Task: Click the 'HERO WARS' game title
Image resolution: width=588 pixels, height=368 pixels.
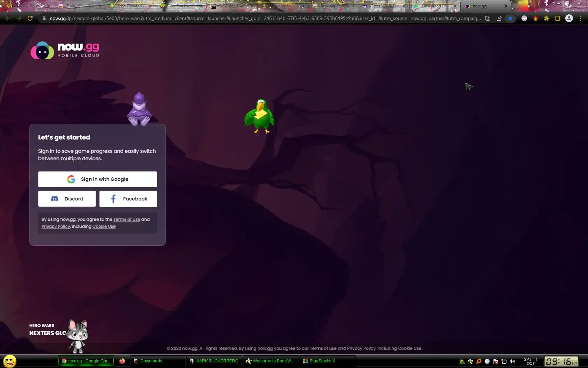Action: (42, 326)
